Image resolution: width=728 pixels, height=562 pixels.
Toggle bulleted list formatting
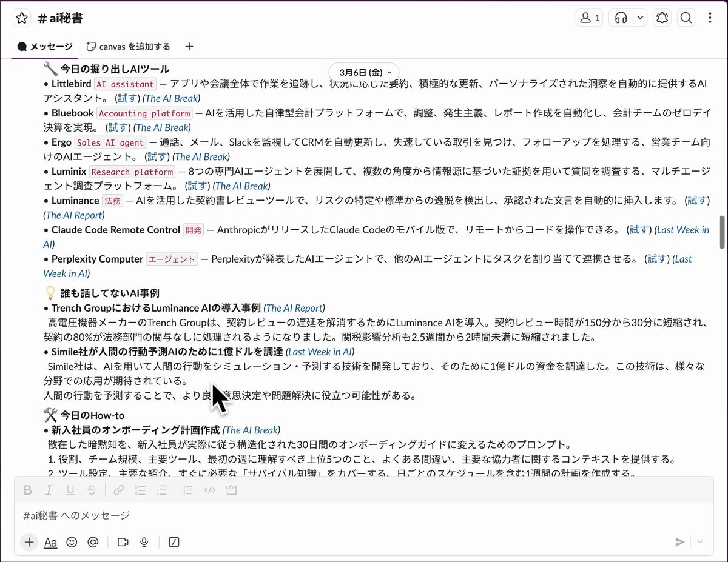pos(161,490)
